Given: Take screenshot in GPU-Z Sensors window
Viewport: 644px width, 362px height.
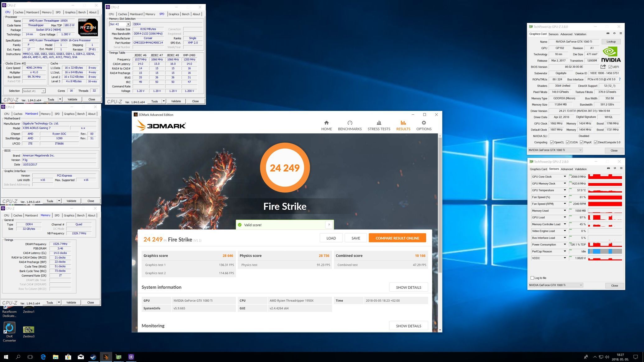Looking at the screenshot, I should (608, 168).
